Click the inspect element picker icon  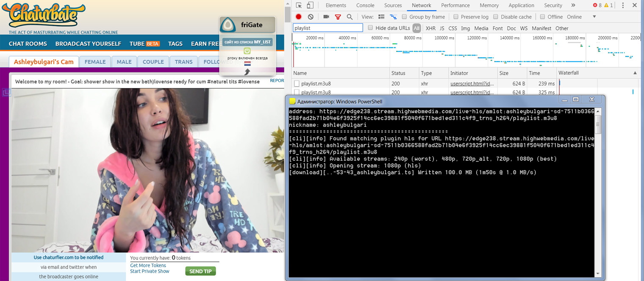299,6
